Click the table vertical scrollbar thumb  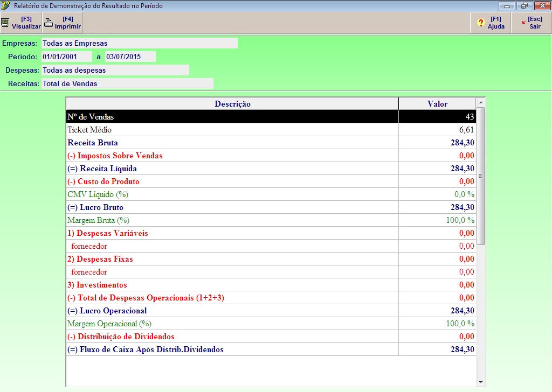point(480,175)
